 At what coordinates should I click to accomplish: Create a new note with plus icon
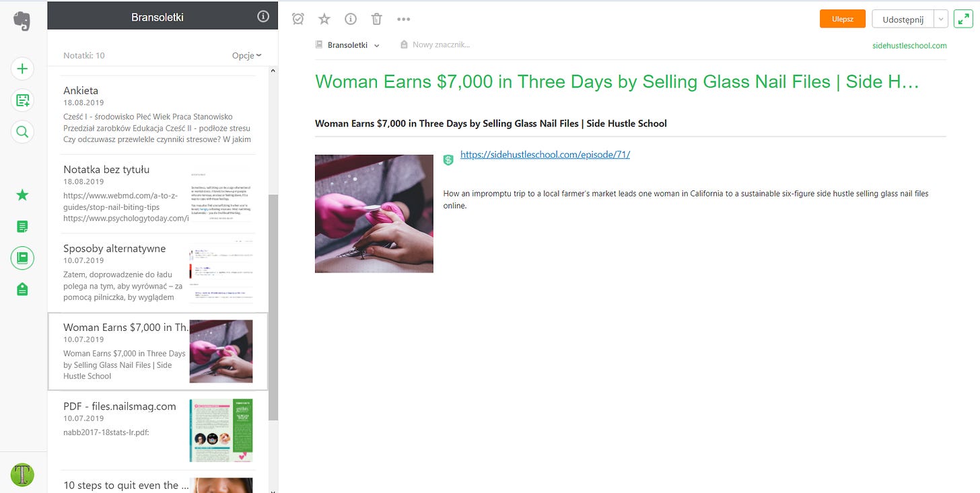[22, 69]
